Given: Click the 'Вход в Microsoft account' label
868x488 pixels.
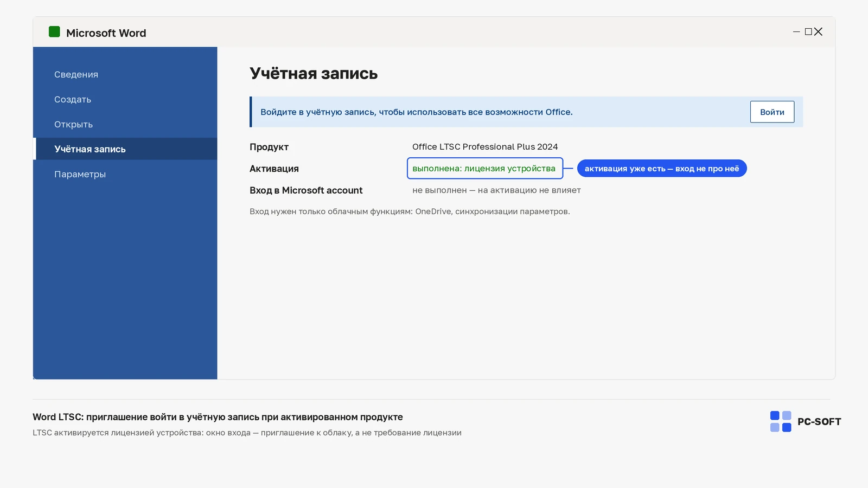Looking at the screenshot, I should (x=306, y=190).
